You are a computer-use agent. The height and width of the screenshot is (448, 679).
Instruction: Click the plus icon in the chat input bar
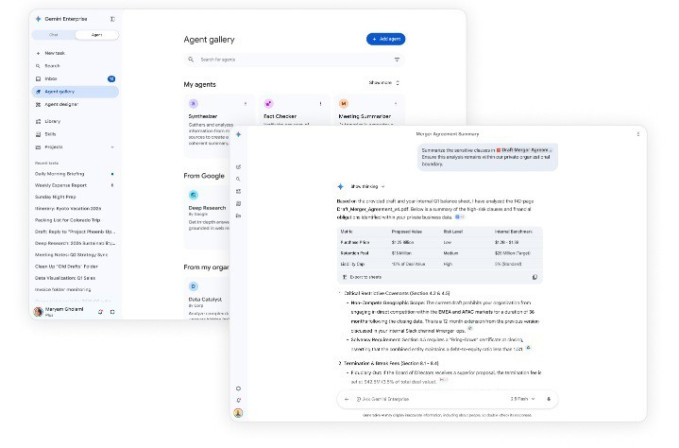[x=346, y=399]
